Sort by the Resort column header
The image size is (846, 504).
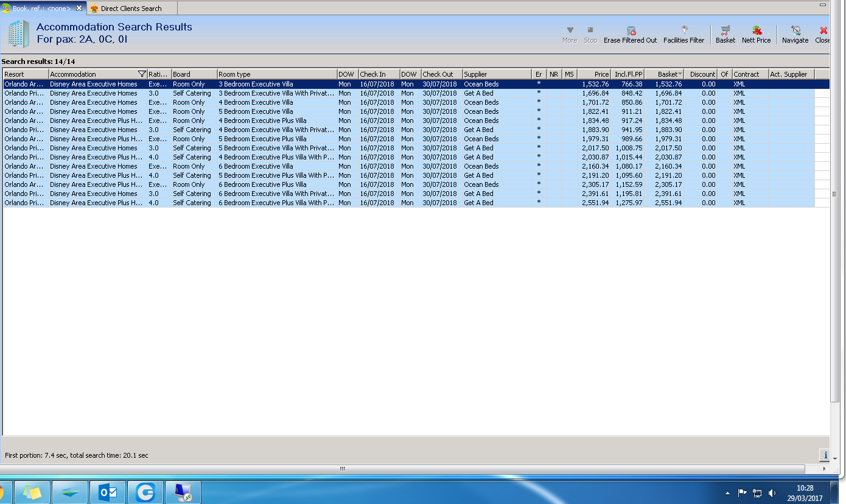tap(26, 74)
